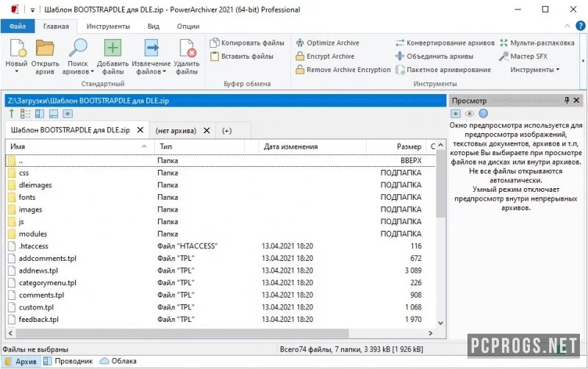Screen dimensions: 588x369
Task: Click Вставить файлы
Action: pyautogui.click(x=242, y=57)
